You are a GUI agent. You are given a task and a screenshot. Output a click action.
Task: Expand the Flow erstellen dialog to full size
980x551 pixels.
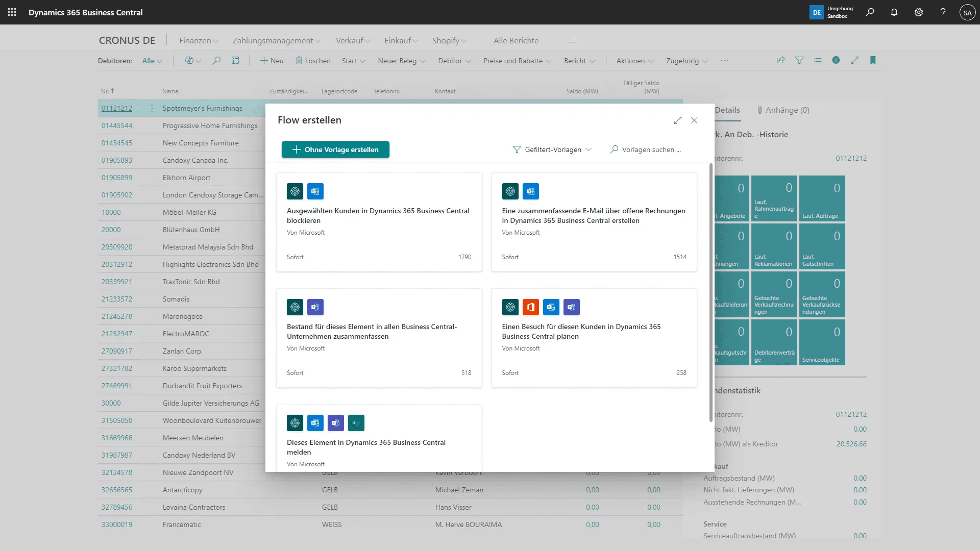coord(678,120)
